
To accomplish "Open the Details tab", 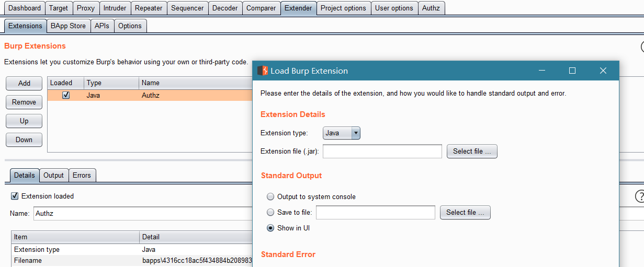I will pos(25,175).
